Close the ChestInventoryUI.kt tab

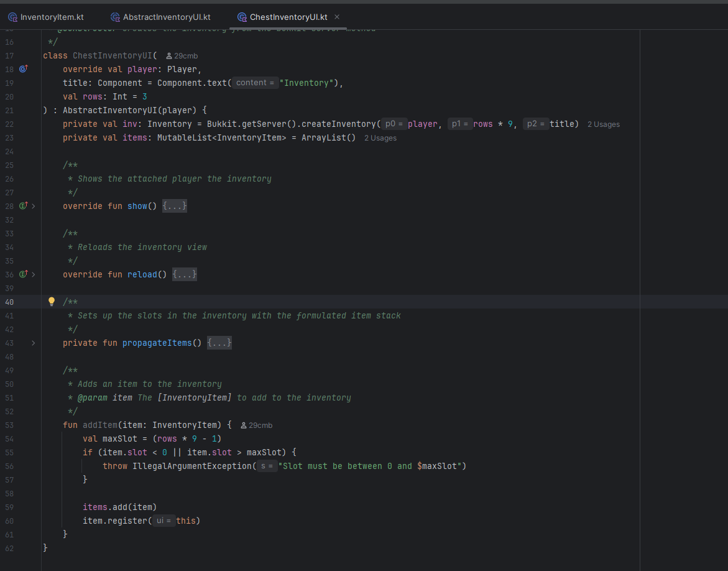point(337,17)
